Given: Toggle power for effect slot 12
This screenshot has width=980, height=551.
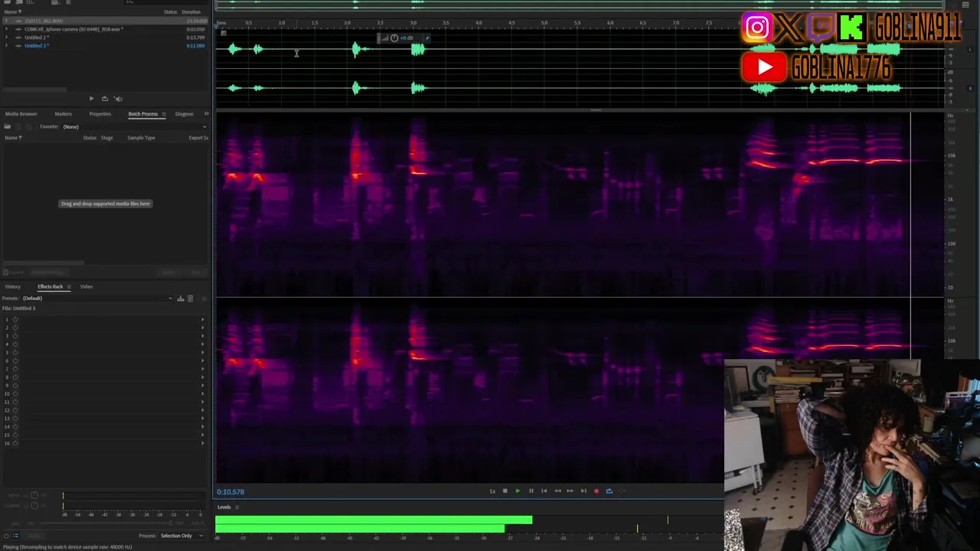Looking at the screenshot, I should [15, 410].
